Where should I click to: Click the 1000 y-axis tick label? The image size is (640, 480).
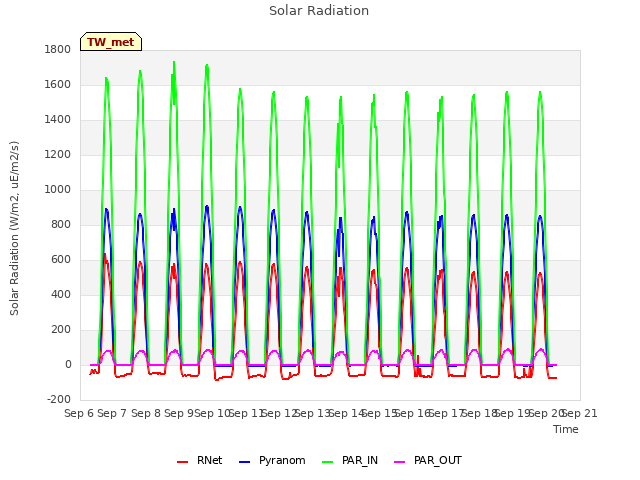click(58, 190)
